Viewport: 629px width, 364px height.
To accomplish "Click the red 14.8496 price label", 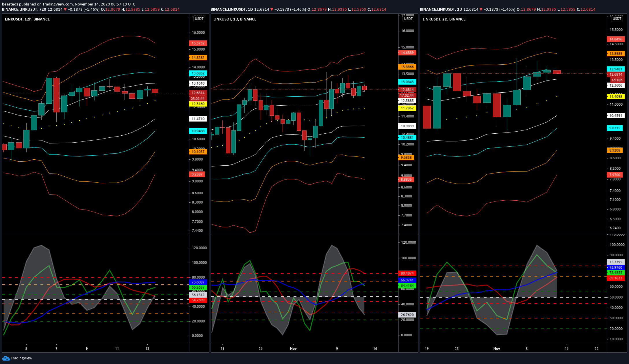I will [x=616, y=39].
